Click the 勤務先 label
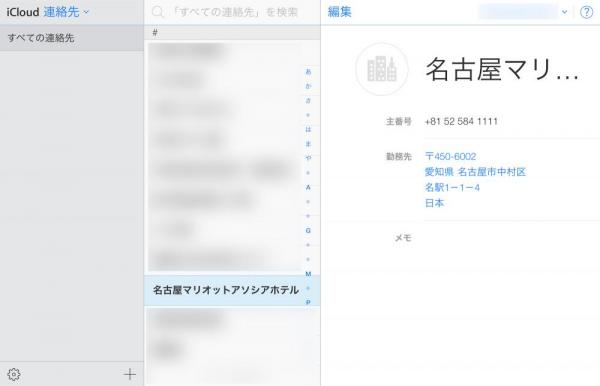This screenshot has width=600, height=386. click(398, 156)
